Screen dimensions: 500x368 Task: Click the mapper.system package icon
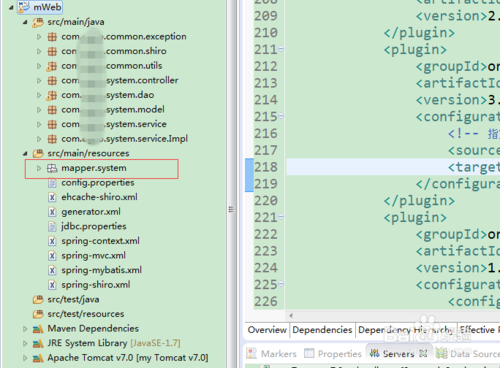pos(52,168)
